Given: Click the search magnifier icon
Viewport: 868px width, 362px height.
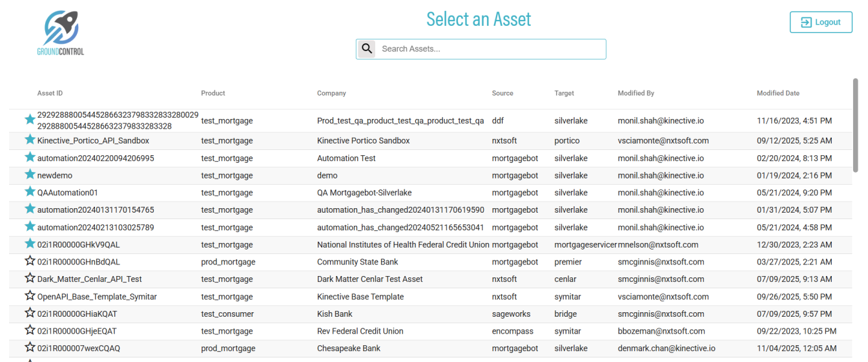Looking at the screenshot, I should tap(367, 48).
